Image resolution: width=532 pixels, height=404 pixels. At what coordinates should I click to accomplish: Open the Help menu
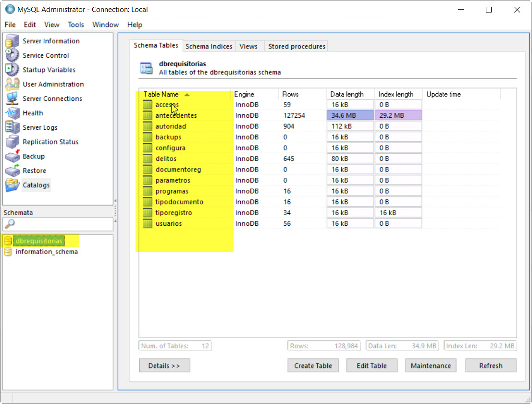[x=135, y=25]
